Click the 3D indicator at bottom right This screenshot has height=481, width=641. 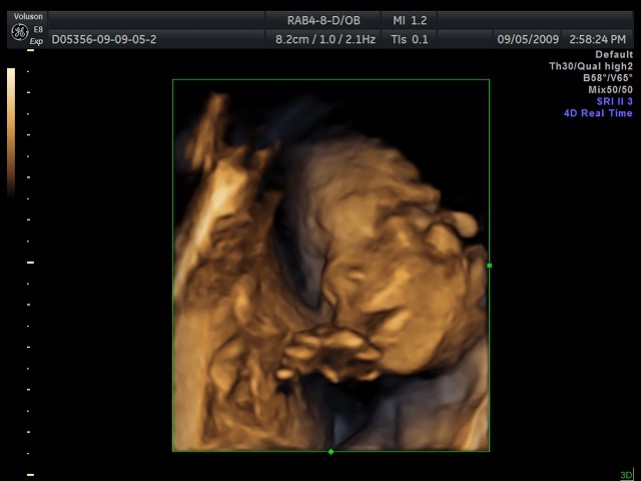click(626, 475)
